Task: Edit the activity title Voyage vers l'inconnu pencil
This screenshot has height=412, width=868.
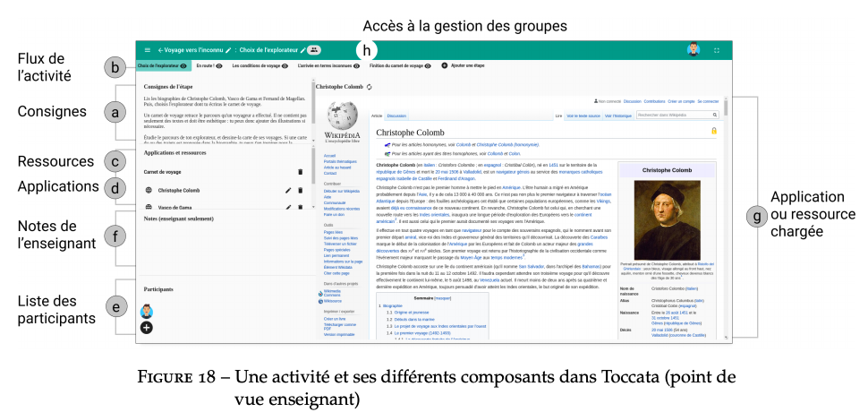Action: (228, 50)
